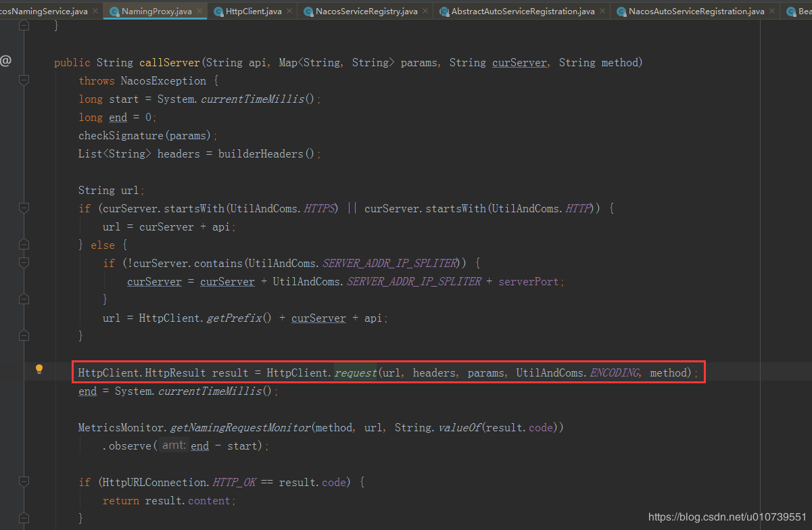This screenshot has width=812, height=530.
Task: Collapse the if !curServer.contains block
Action: coord(24,263)
